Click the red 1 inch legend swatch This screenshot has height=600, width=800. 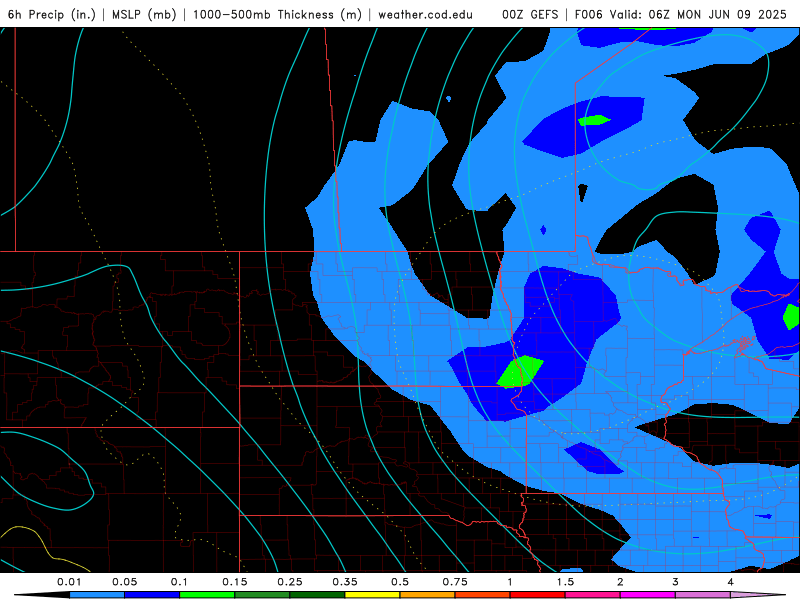click(538, 595)
